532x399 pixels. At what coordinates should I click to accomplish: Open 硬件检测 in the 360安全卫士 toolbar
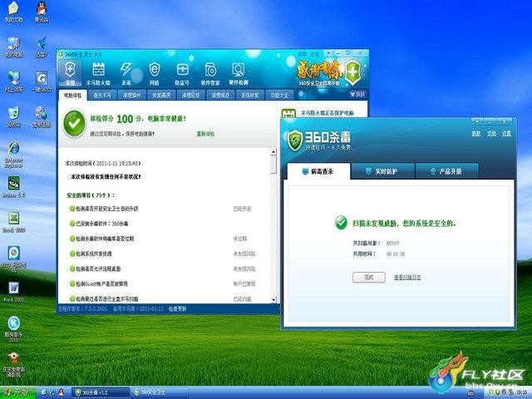(x=239, y=73)
